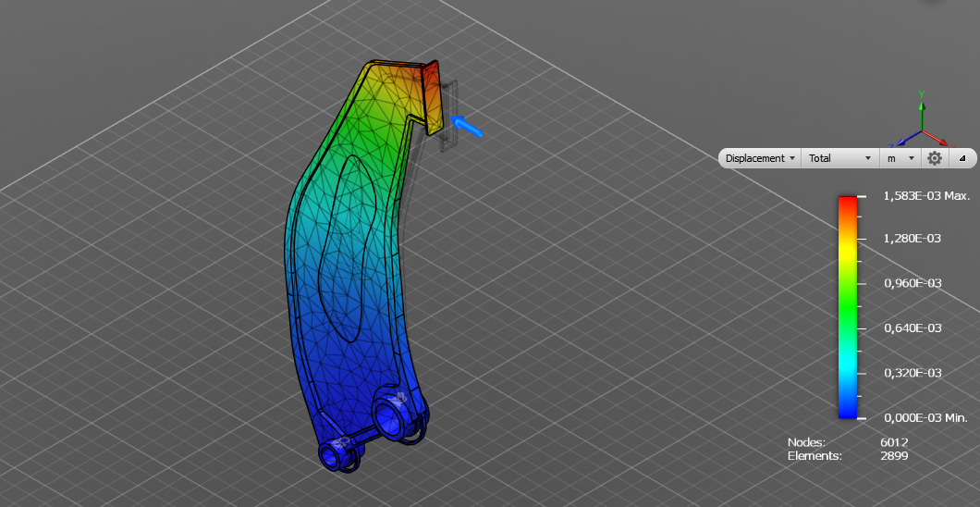Click the blue load arrow on model
Image resolution: width=980 pixels, height=507 pixels.
[466, 126]
